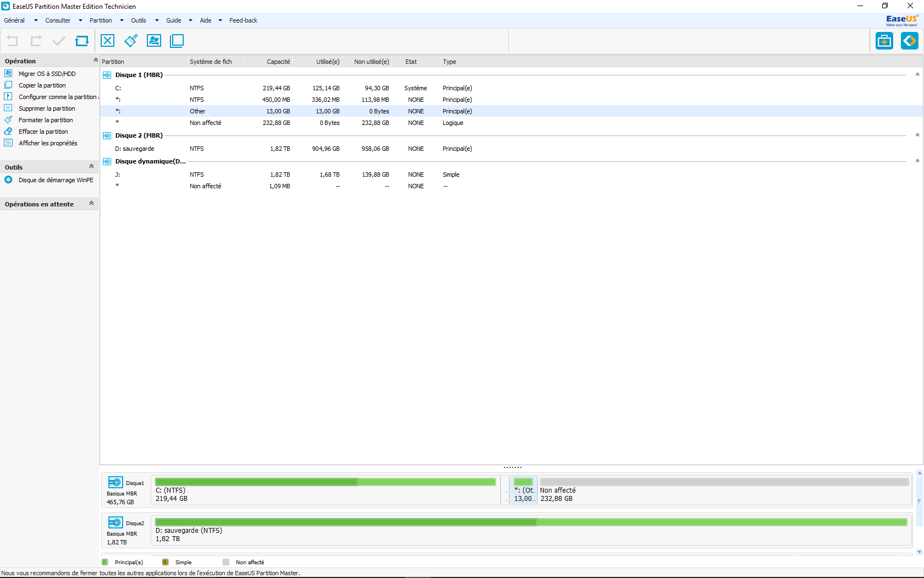The height and width of the screenshot is (578, 924).
Task: Select the 450,00 MB NTFS partition row
Action: (x=512, y=100)
